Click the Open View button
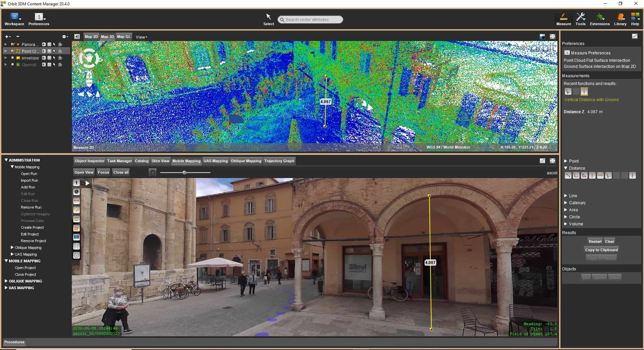The image size is (644, 350). [84, 172]
